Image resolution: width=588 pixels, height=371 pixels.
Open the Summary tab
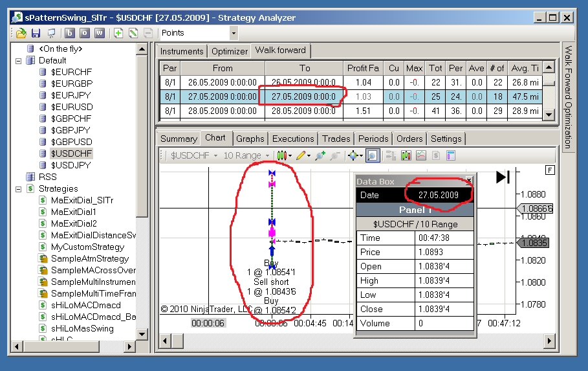click(179, 139)
